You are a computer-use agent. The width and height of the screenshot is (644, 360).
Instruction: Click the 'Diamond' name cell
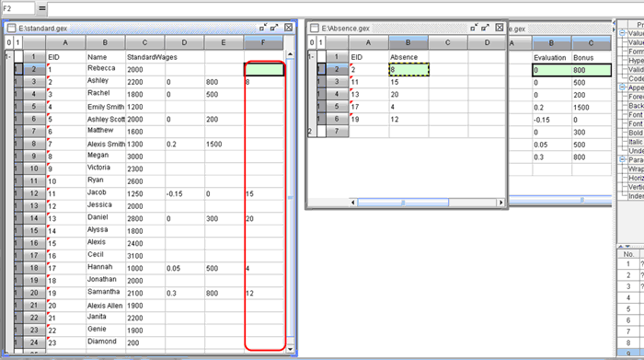tap(106, 342)
